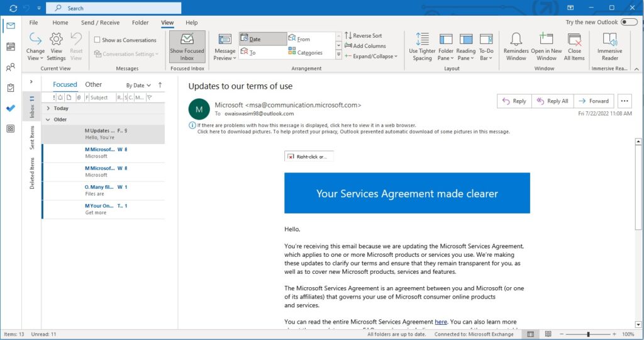
Task: Arrange messages by From
Action: pos(311,39)
